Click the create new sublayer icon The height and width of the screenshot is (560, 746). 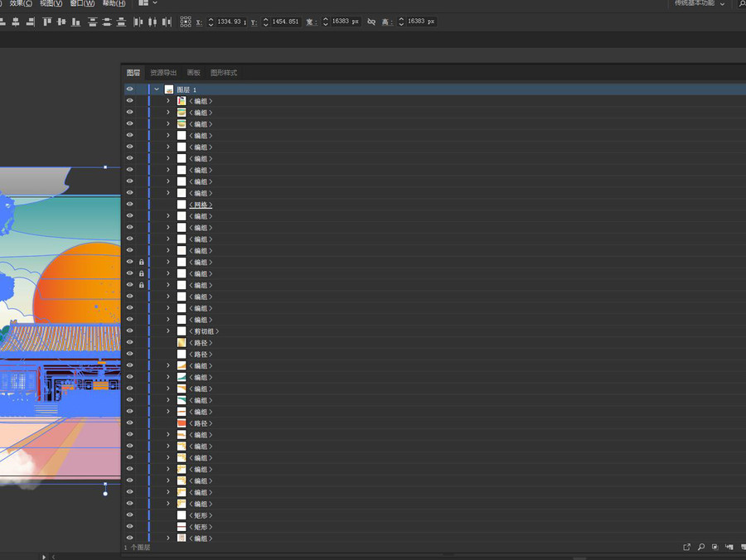coord(729,548)
